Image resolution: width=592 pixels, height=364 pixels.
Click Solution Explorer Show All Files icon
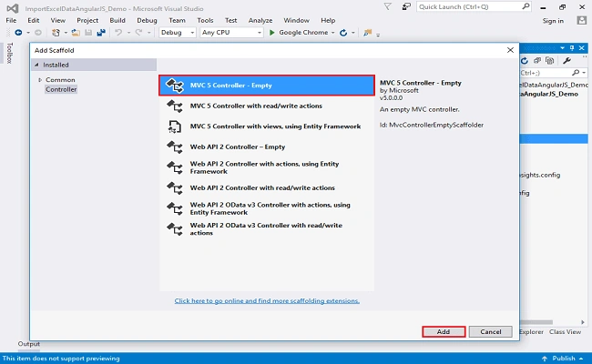pyautogui.click(x=550, y=61)
